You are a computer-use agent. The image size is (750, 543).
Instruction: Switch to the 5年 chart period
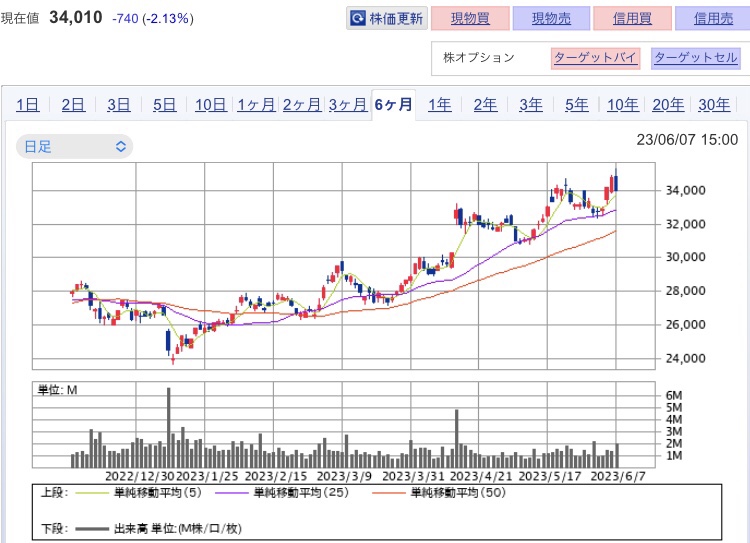(x=577, y=104)
